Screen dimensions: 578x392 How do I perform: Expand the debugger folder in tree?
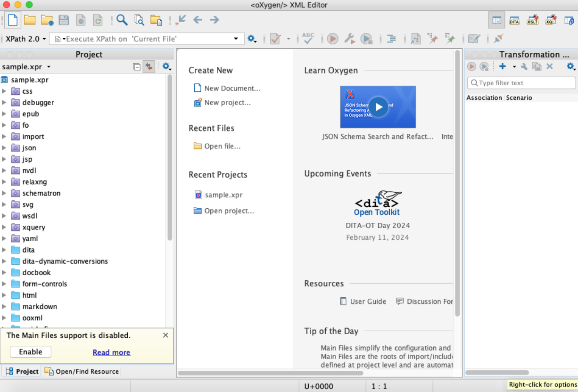pos(4,103)
